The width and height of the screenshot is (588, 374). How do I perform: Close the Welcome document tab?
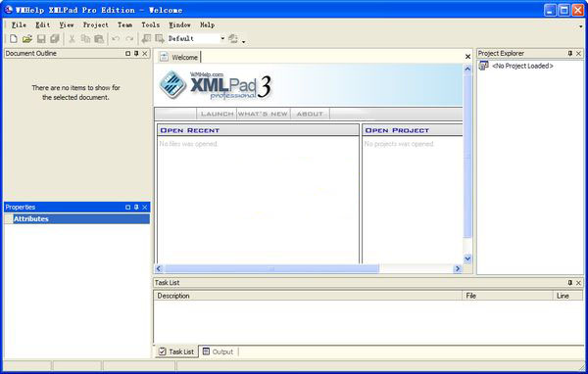pos(467,57)
